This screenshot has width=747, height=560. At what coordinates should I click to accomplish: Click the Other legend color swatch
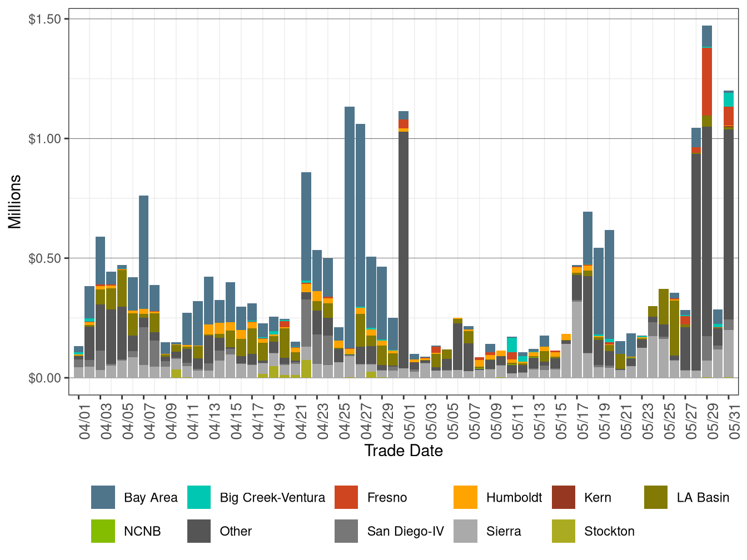(x=199, y=531)
